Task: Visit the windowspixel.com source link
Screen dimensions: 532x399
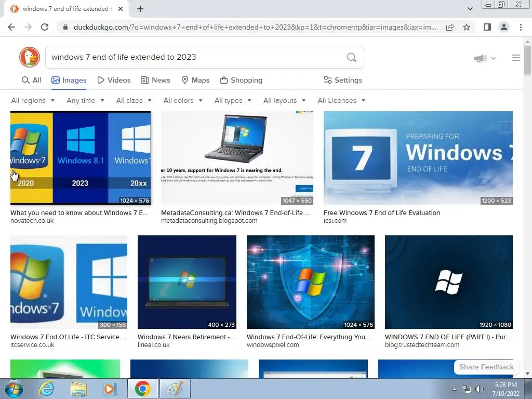Action: pyautogui.click(x=273, y=345)
